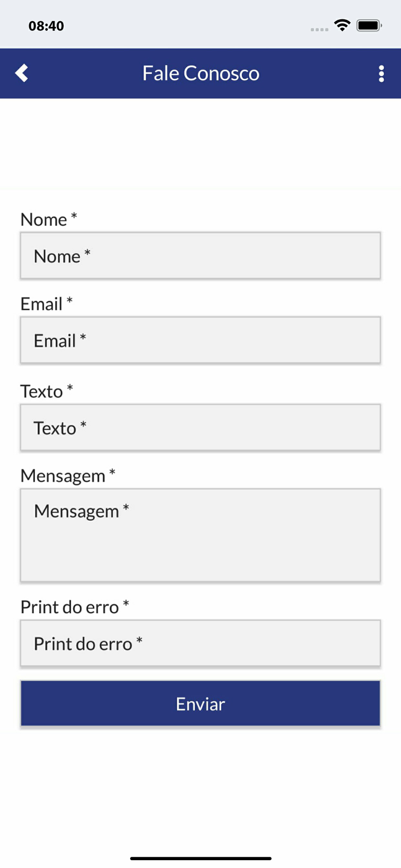Tap the cellular signal dots indicator

tap(319, 29)
